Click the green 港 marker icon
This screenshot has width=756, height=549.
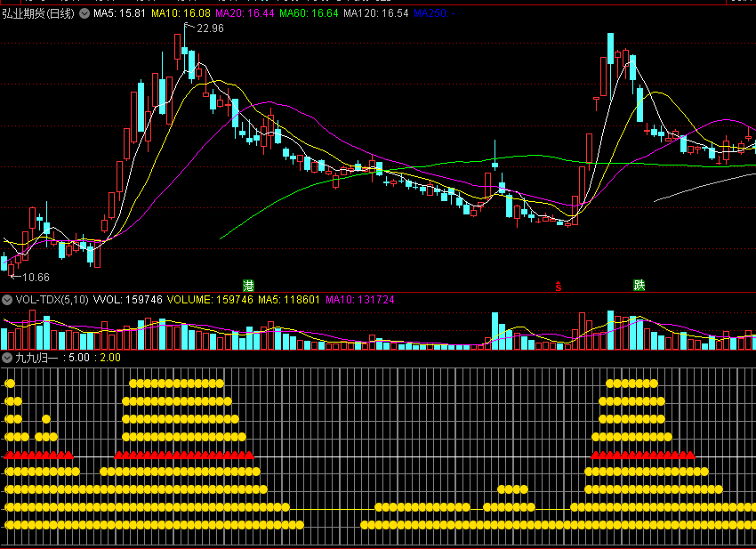pos(248,285)
